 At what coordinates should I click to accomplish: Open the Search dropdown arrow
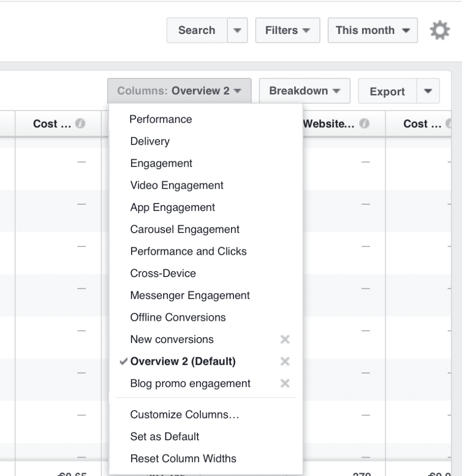click(x=238, y=31)
